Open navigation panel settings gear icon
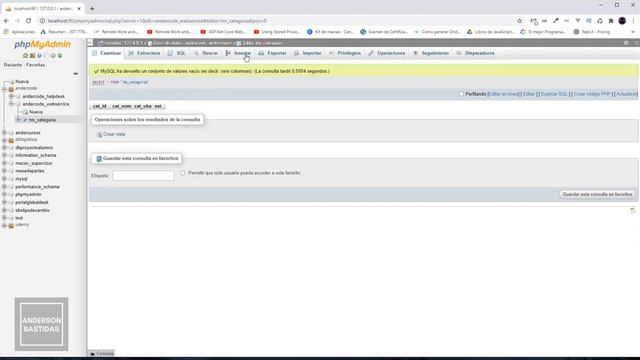Image resolution: width=640 pixels, height=360 pixels. [x=53, y=56]
